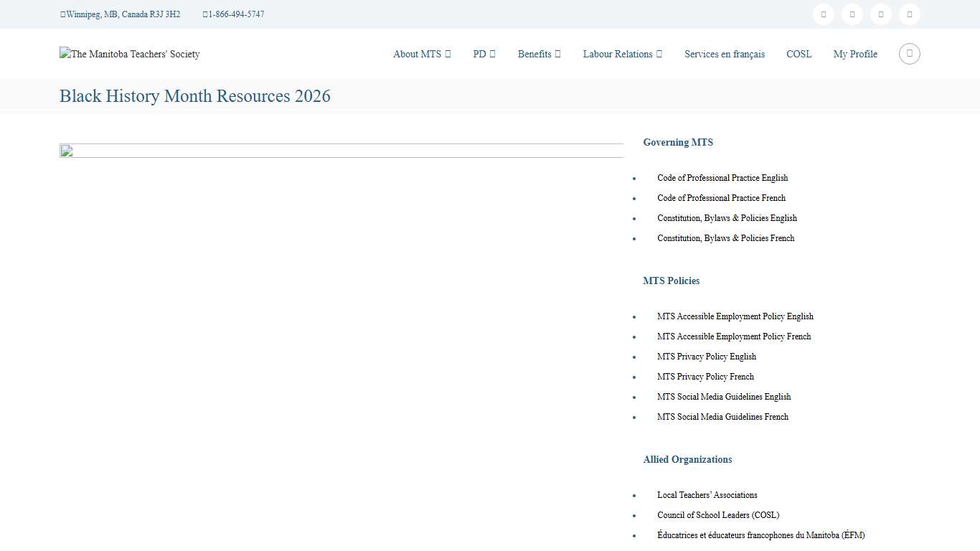Click the last circular social icon in top bar
This screenshot has height=551, width=980.
tap(909, 14)
